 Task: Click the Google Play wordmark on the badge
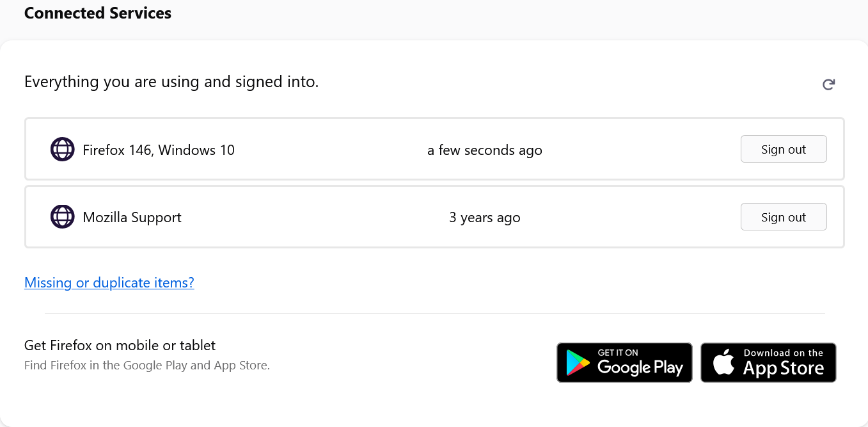click(640, 368)
